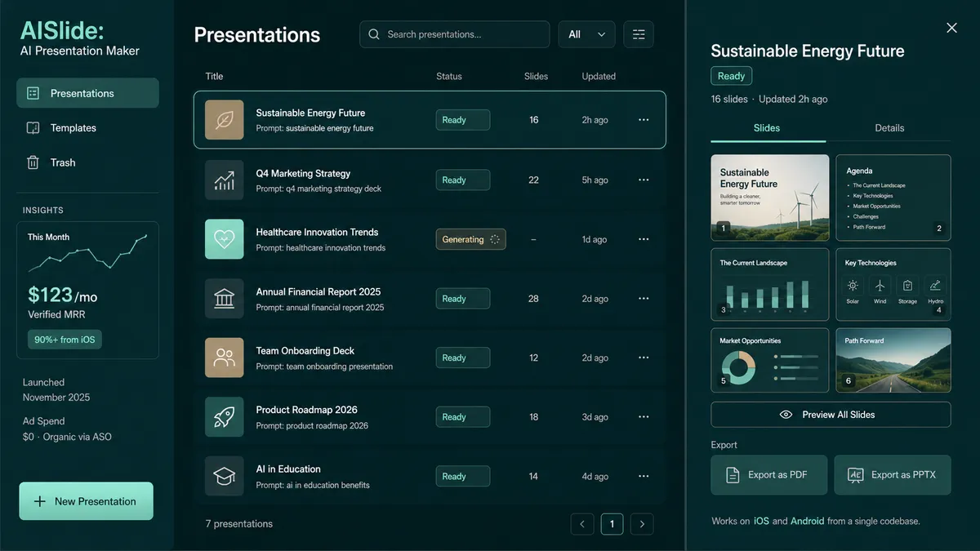Open the view options list icon

639,34
